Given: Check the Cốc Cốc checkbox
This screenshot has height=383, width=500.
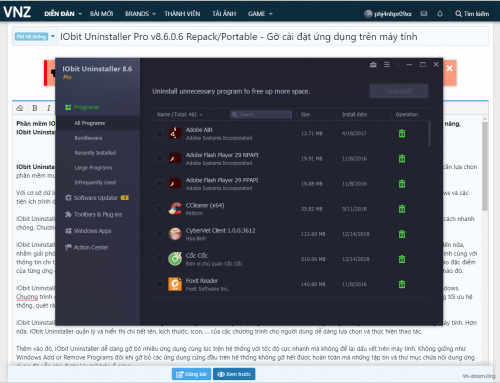Looking at the screenshot, I should 159,259.
